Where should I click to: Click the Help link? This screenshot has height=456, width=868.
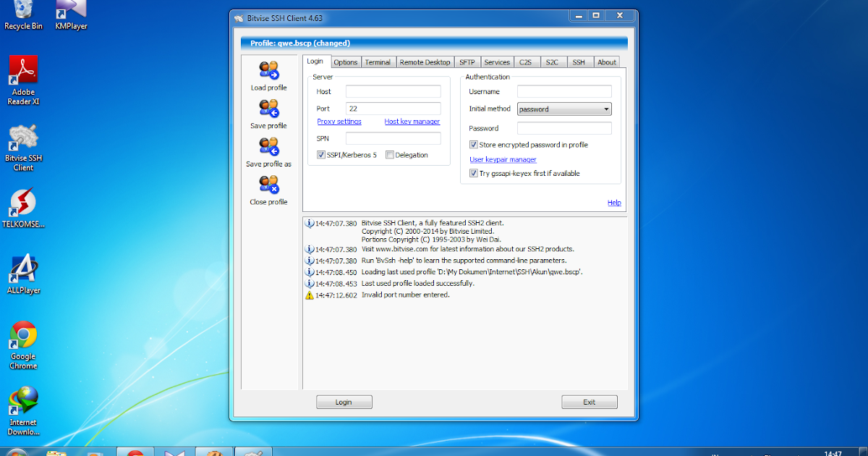[614, 203]
